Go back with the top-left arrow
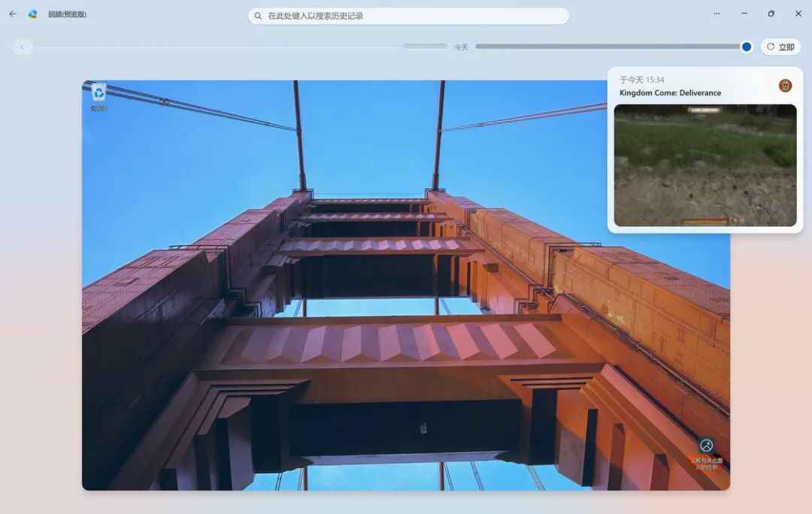Viewport: 812px width, 514px height. 13,14
